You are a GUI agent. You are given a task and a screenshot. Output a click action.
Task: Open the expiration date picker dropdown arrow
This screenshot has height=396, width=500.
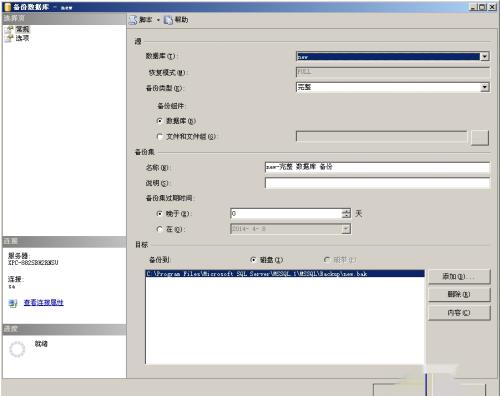(x=346, y=229)
